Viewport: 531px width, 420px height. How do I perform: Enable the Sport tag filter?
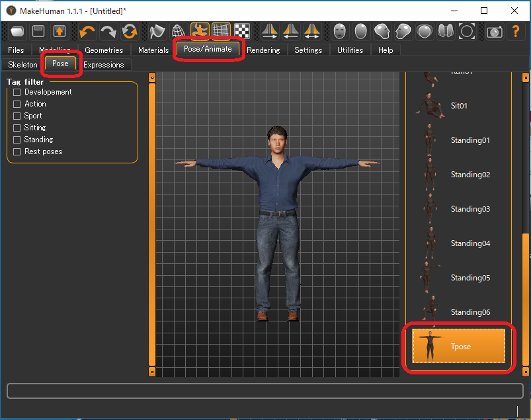pos(17,116)
